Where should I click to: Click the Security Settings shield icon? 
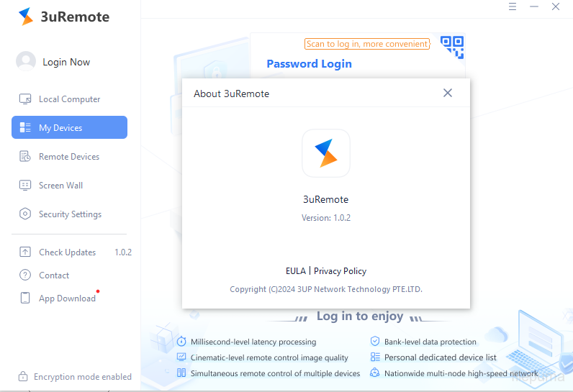click(x=25, y=214)
